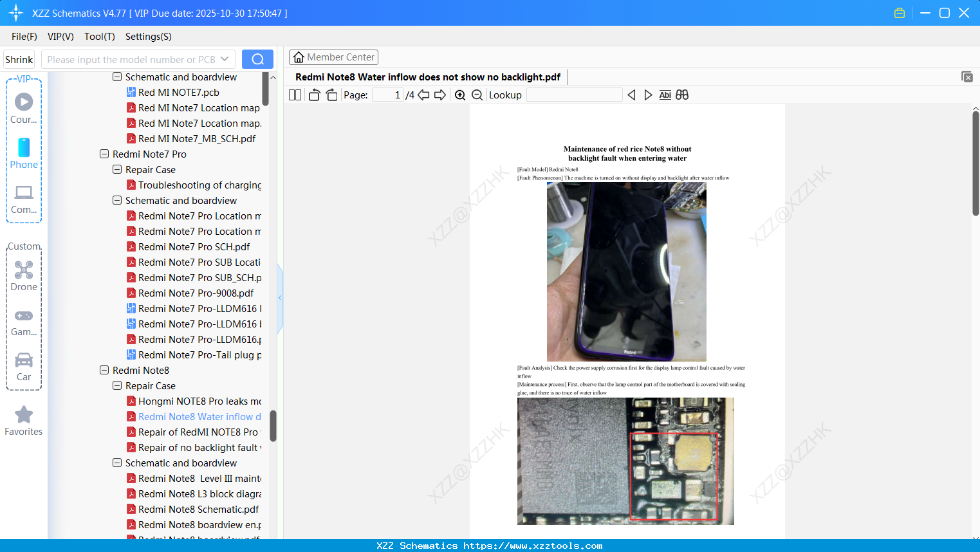Open the model number dropdown arrow
Screen dimensions: 980x552
tap(225, 59)
